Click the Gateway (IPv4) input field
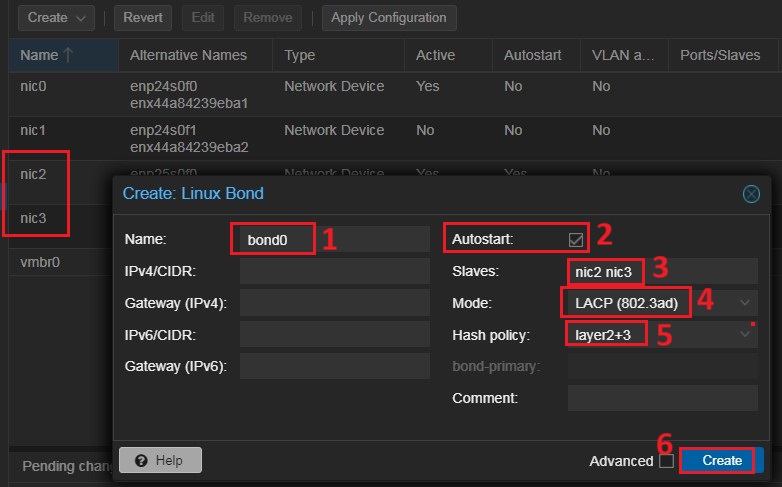The height and width of the screenshot is (487, 782). (x=335, y=303)
